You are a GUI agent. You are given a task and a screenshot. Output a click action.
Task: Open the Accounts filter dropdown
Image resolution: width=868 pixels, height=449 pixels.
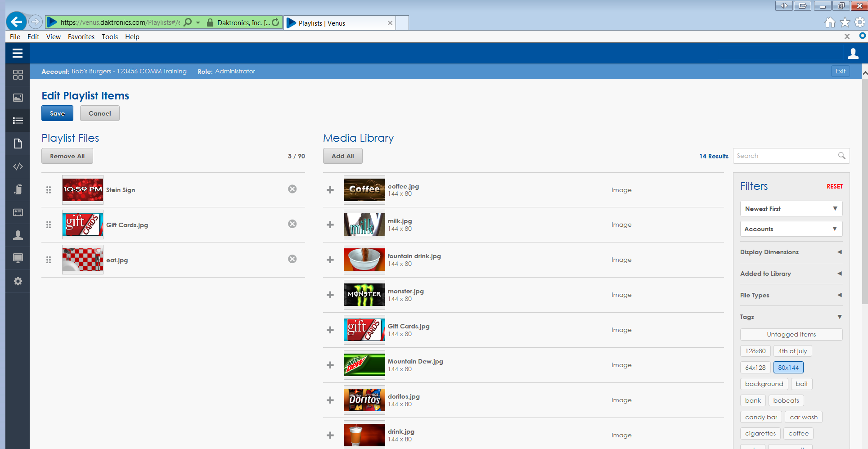[791, 229]
